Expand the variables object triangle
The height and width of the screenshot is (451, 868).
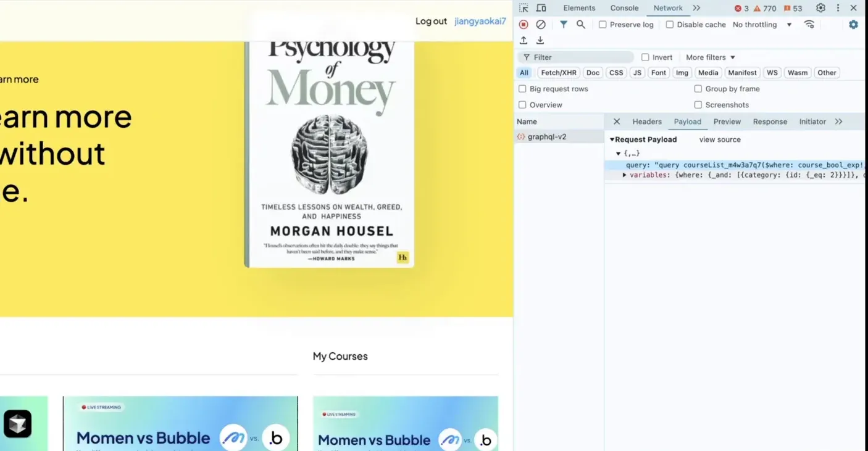coord(625,175)
